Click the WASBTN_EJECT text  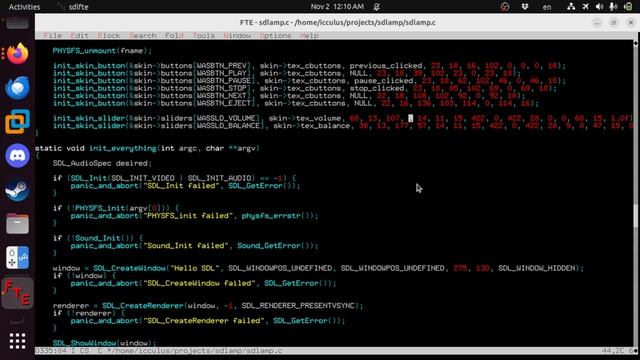[x=224, y=103]
